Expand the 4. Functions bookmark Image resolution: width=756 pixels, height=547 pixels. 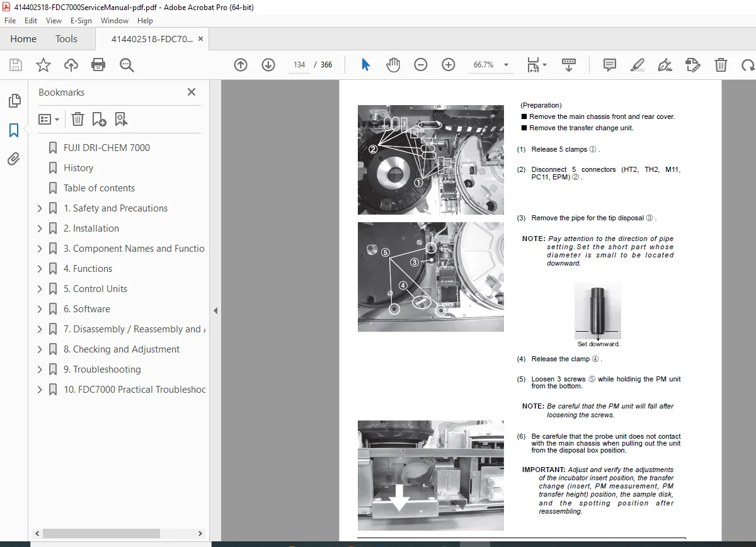point(40,269)
